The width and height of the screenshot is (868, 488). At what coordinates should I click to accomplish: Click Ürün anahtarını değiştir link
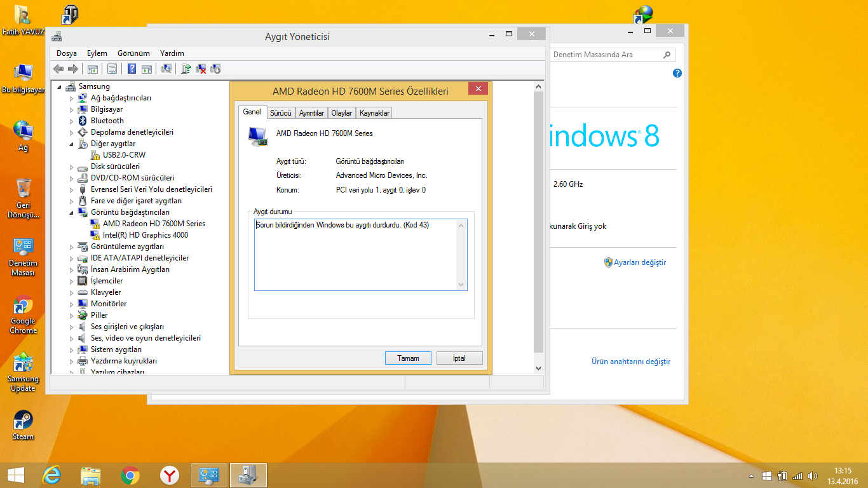click(x=631, y=362)
